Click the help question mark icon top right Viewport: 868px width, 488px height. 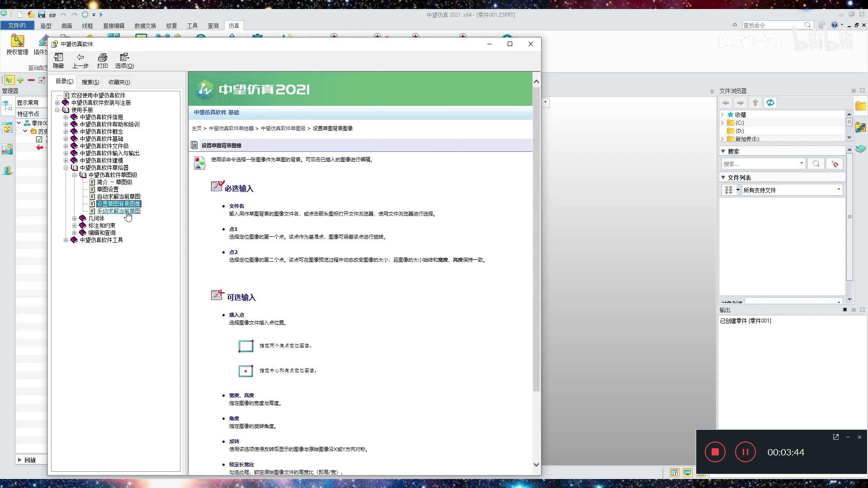point(835,25)
